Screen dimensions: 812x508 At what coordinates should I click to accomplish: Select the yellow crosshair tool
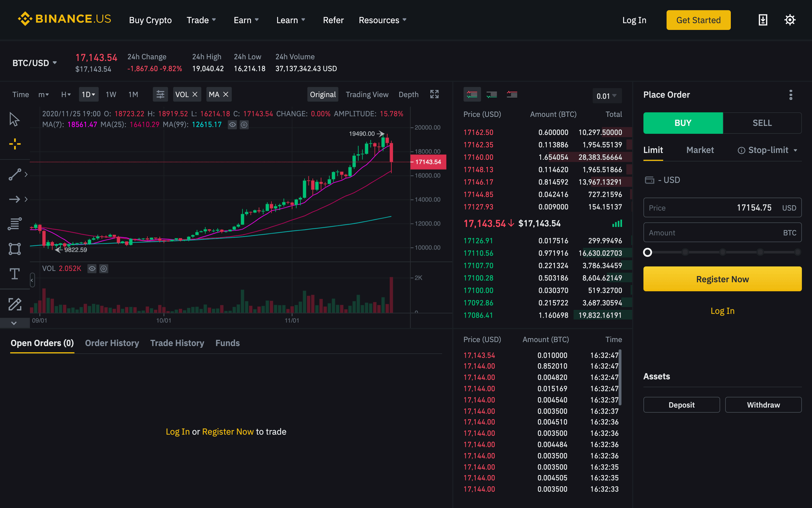point(15,144)
